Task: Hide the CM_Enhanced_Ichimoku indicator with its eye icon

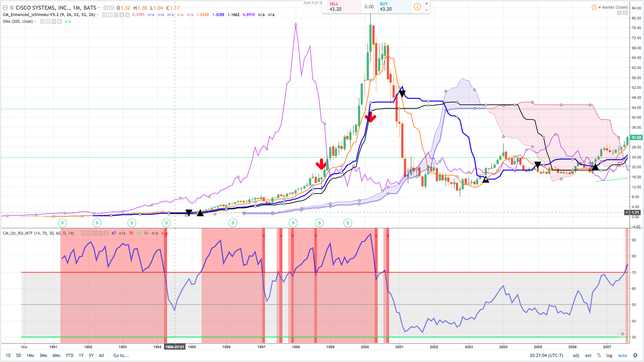Action: pyautogui.click(x=105, y=15)
